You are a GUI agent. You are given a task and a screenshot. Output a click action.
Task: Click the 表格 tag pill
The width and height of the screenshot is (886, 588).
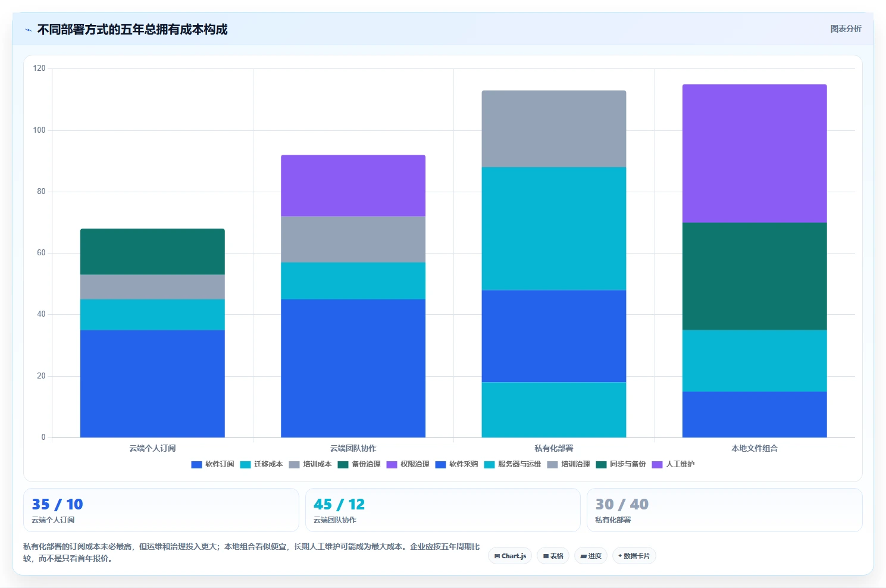[x=553, y=556]
